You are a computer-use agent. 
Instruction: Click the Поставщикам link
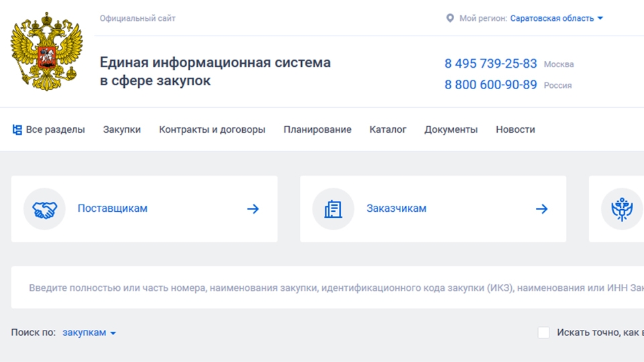[x=113, y=208]
